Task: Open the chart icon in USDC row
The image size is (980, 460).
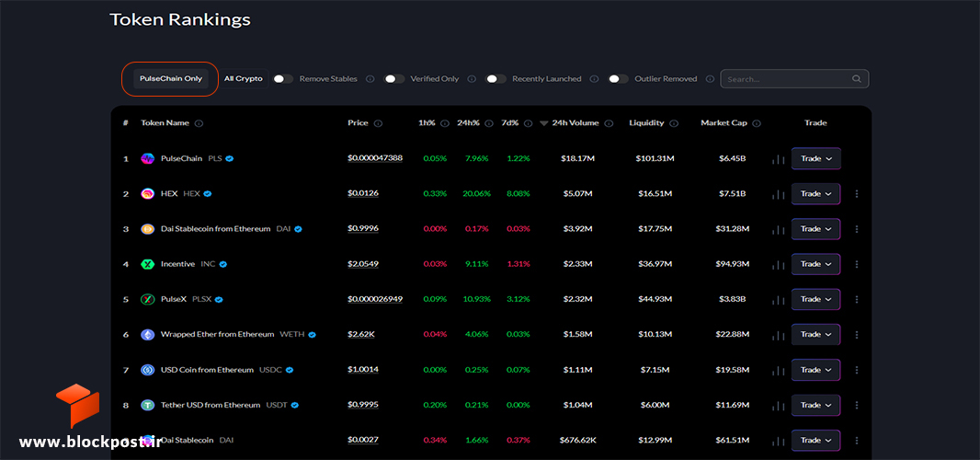Action: pyautogui.click(x=778, y=370)
